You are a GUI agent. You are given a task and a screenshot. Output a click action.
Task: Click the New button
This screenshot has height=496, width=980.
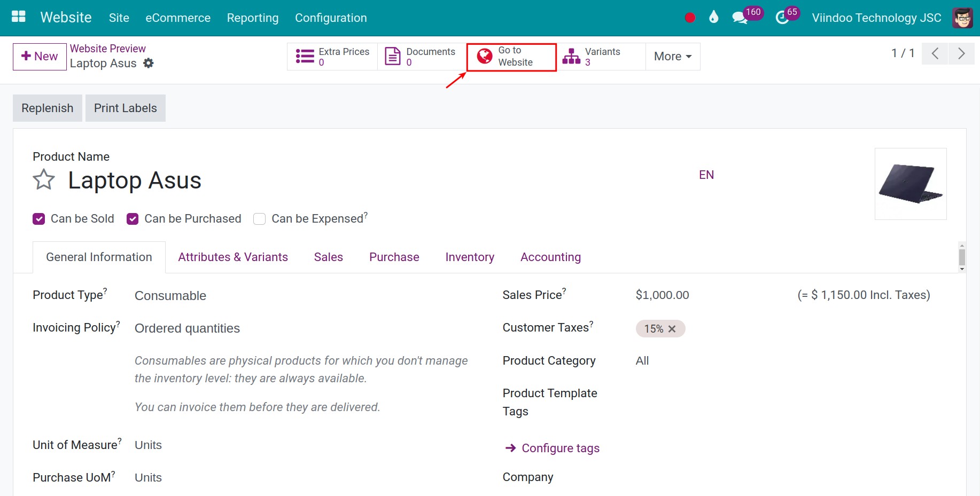click(x=40, y=57)
